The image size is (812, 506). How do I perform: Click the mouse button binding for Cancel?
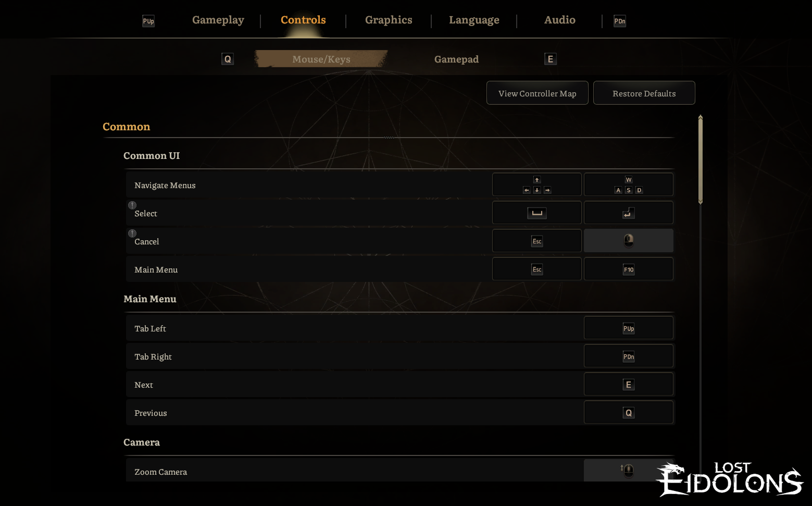628,241
